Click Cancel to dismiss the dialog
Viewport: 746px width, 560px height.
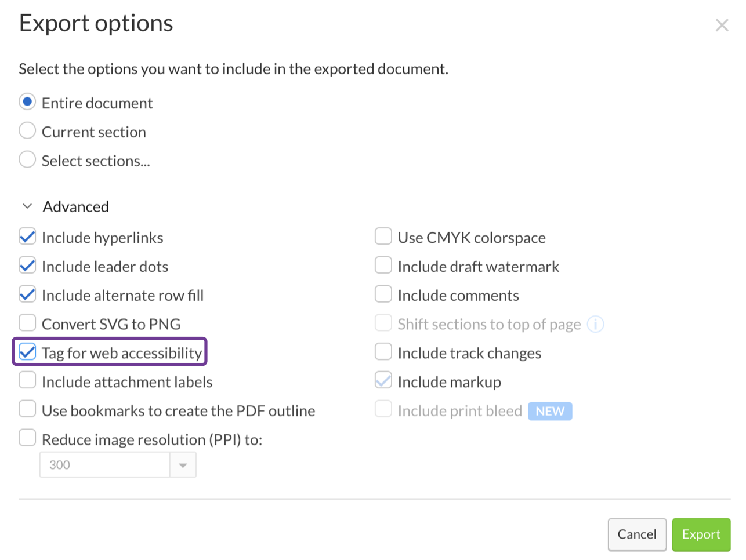[x=637, y=534]
